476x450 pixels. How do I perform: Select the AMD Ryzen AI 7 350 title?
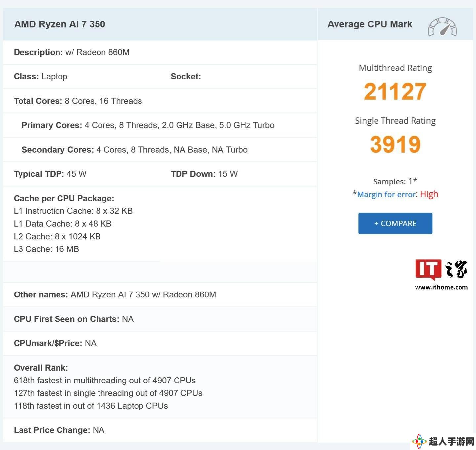[60, 24]
